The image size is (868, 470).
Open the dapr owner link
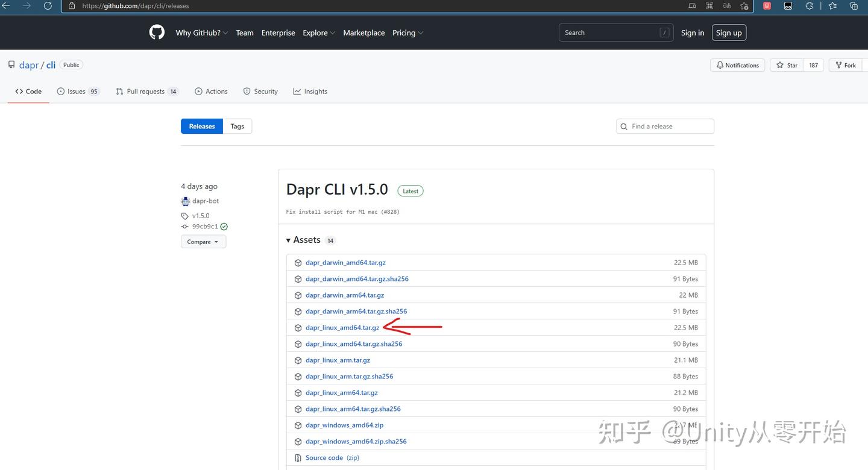pos(29,65)
